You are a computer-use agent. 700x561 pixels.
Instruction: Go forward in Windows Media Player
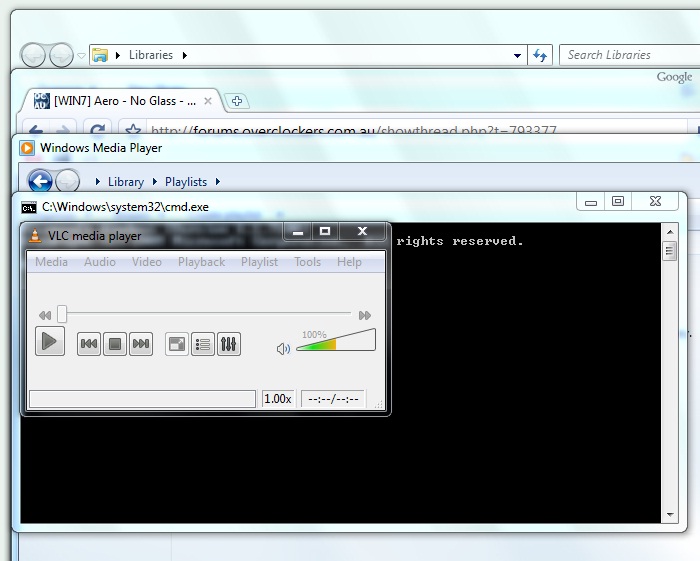coord(67,181)
